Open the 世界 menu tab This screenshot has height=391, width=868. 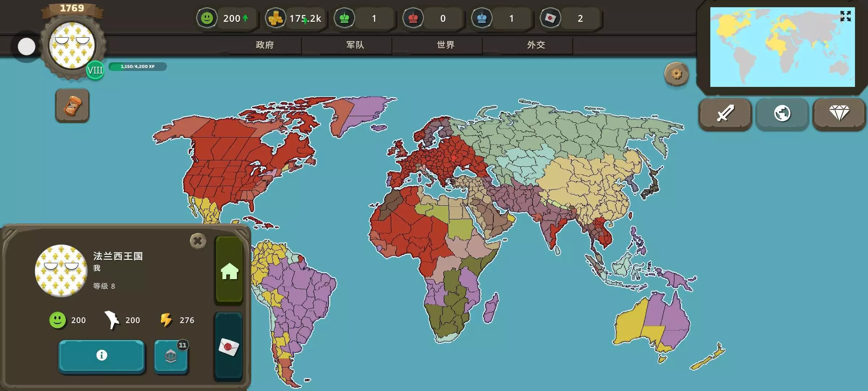446,45
